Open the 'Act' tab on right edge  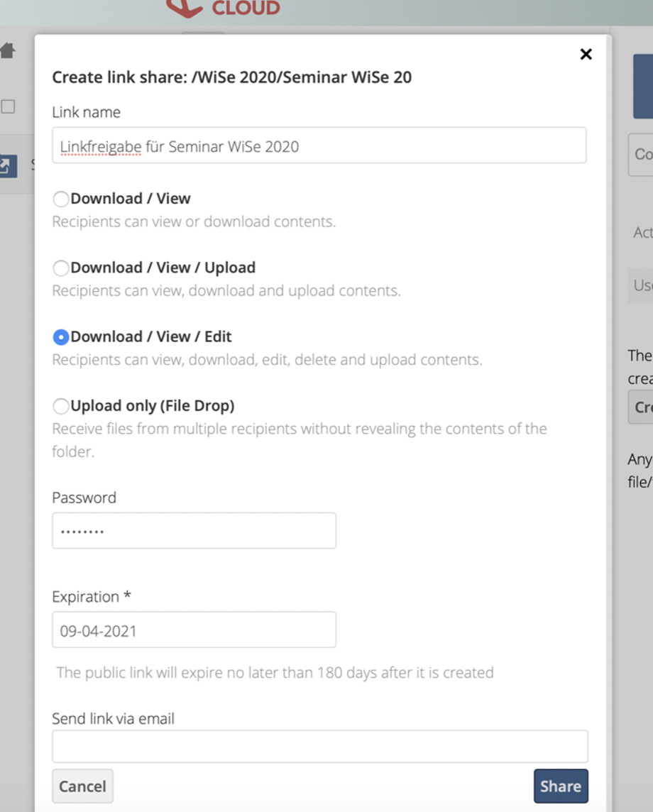642,233
